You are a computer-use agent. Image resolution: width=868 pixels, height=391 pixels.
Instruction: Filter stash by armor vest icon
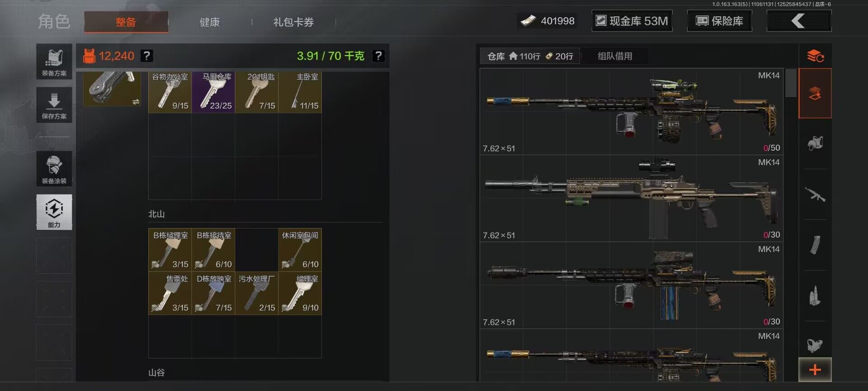click(815, 144)
